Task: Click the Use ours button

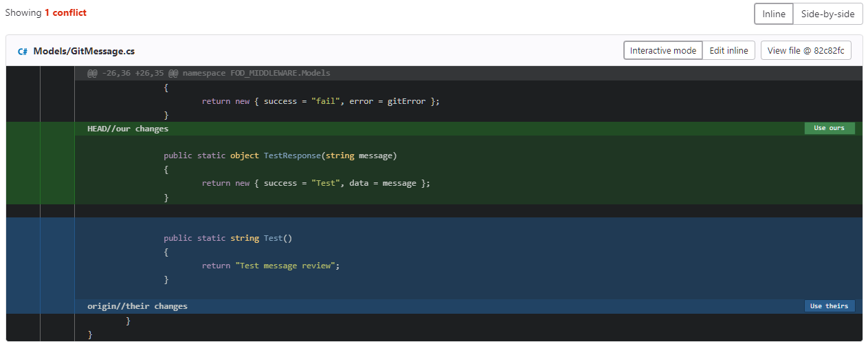Action: (x=830, y=128)
